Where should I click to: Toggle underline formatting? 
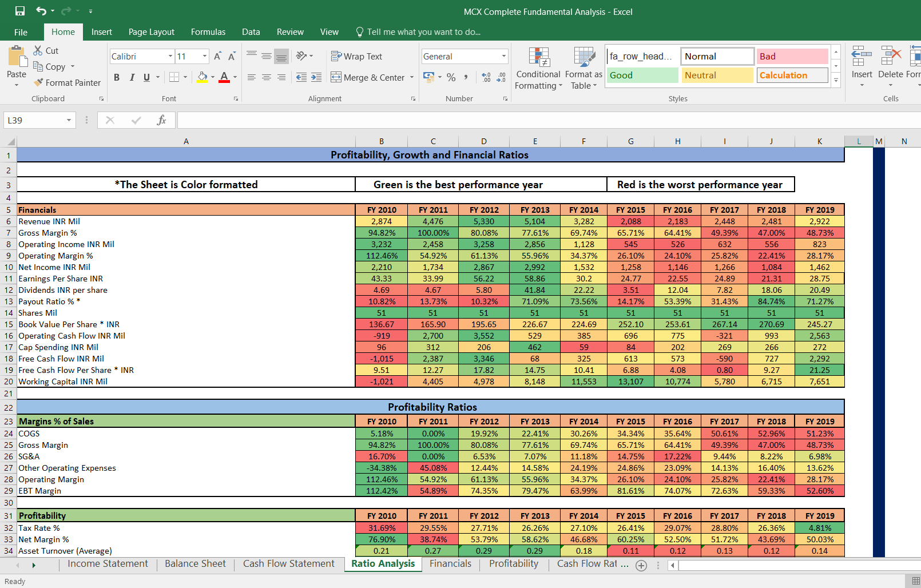point(146,77)
